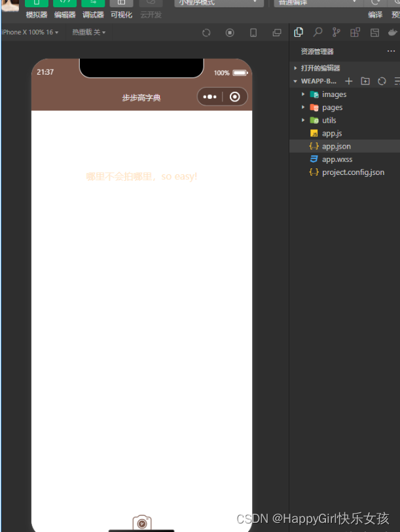400x532 pixels.
Task: Click the detach simulator window icon
Action: [x=277, y=33]
